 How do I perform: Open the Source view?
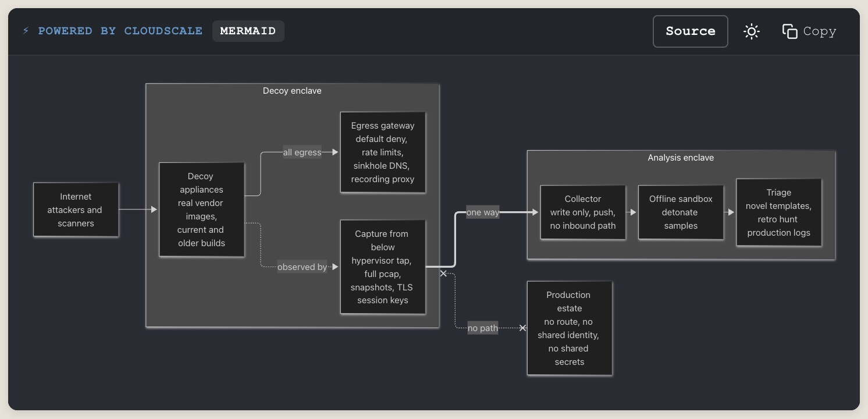click(x=691, y=31)
